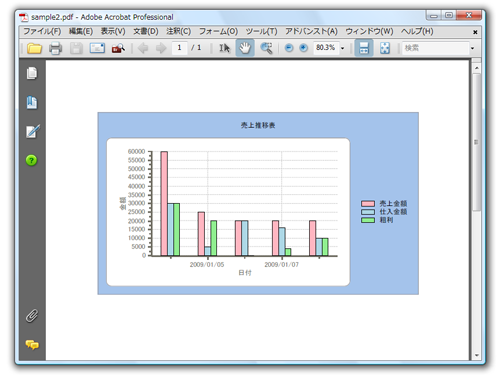The width and height of the screenshot is (500, 376).
Task: Pick the marquee zoom magnifier tool
Action: point(266,48)
